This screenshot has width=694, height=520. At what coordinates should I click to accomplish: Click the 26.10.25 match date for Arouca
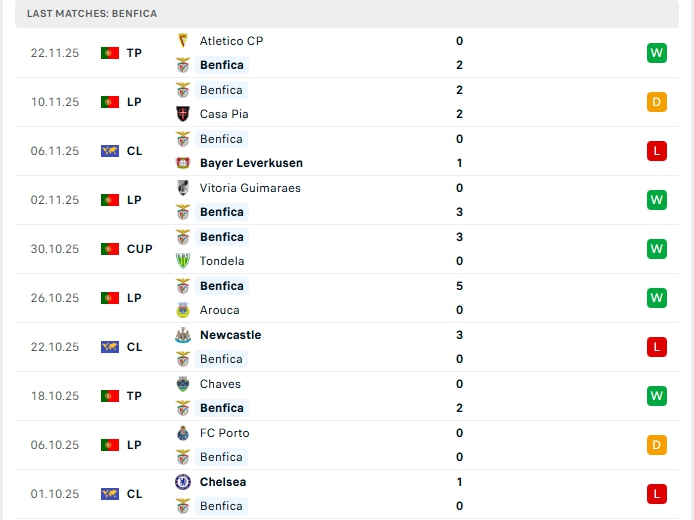(54, 298)
